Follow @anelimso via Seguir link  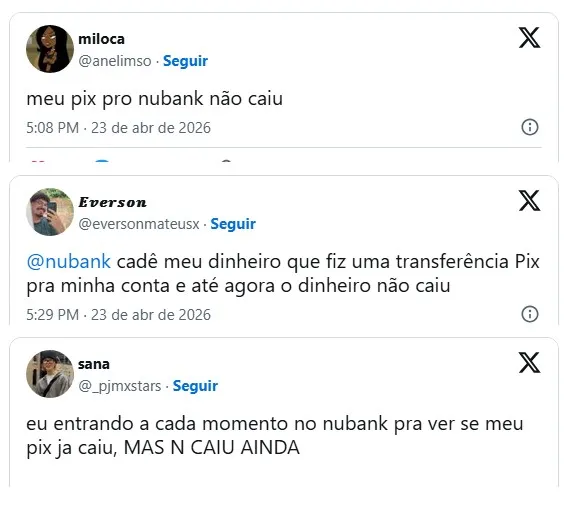[x=185, y=61]
